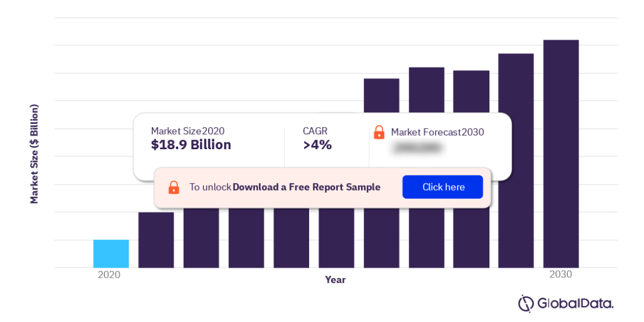Click the Market Forecast 2030 label
This screenshot has width=644, height=322.
[437, 132]
